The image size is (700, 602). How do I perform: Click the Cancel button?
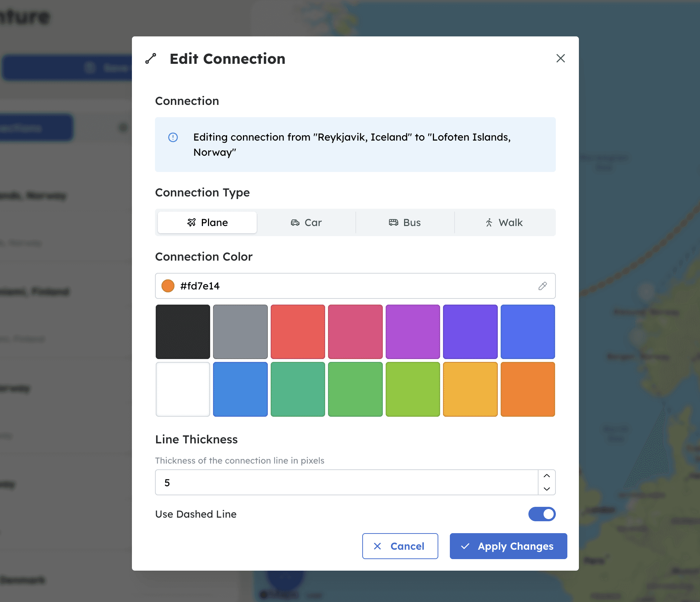(x=400, y=546)
